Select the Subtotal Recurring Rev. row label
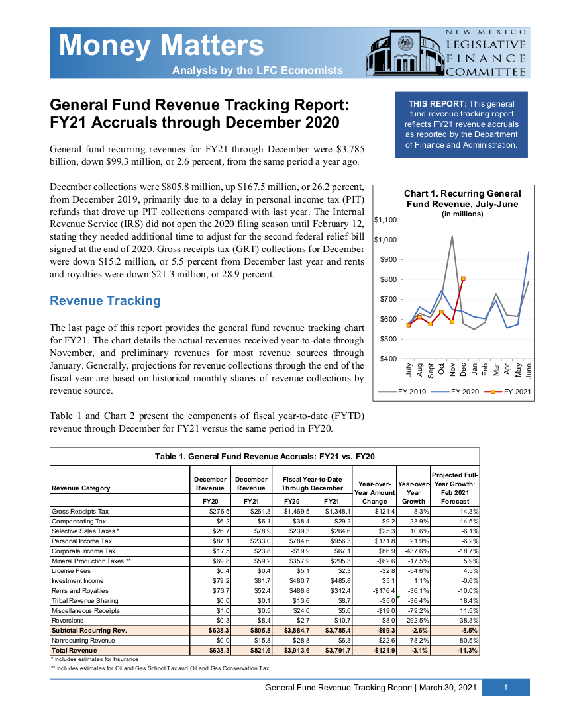The image size is (563, 728). [x=89, y=631]
